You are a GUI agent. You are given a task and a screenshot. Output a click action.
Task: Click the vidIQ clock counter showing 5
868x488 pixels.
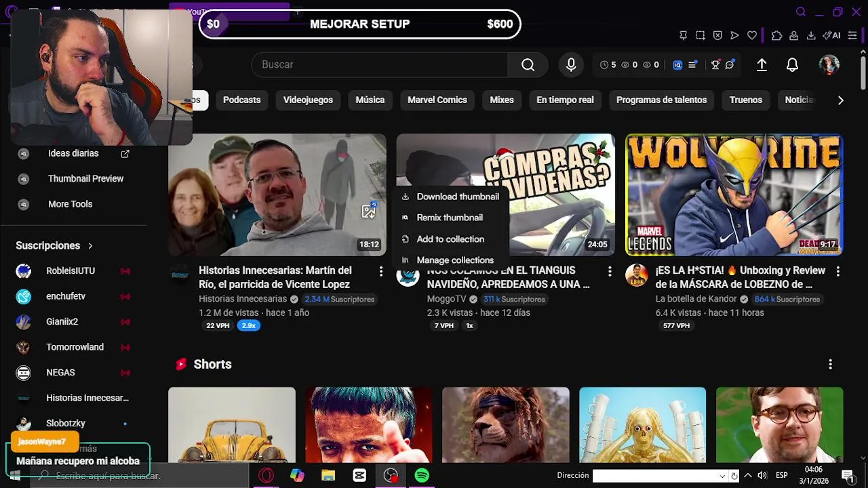coord(608,65)
